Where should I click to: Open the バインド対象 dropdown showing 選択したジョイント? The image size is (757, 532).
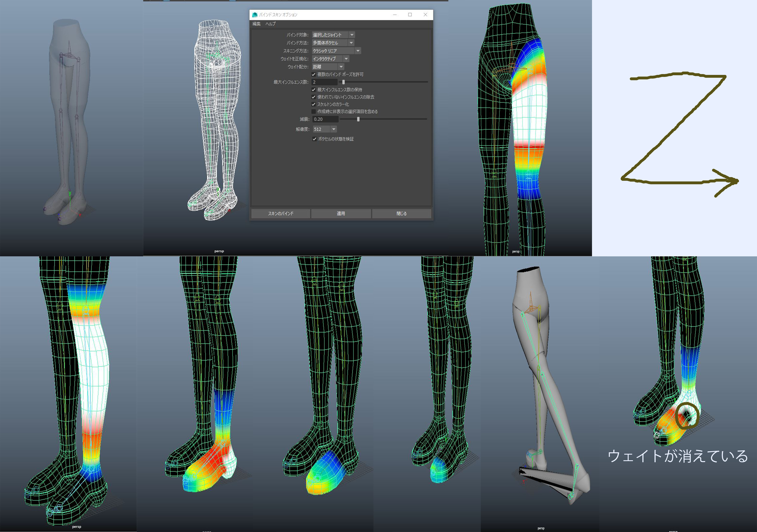[x=333, y=35]
